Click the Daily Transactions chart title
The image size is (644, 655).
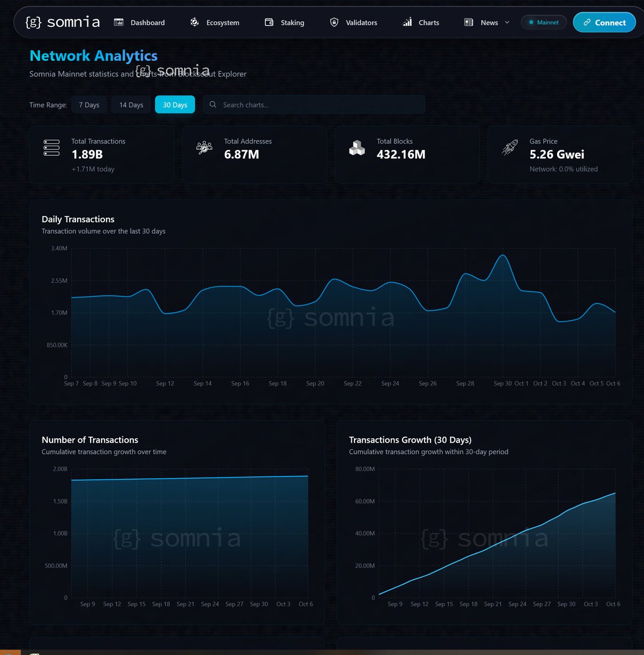tap(78, 219)
